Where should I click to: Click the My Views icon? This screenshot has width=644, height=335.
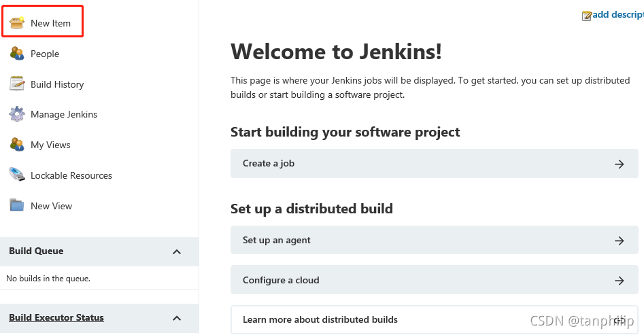(x=17, y=145)
